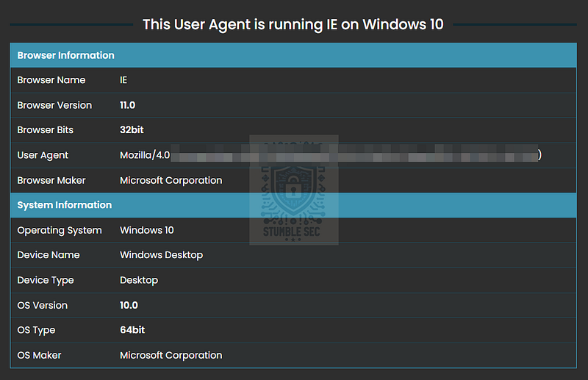Click the Browser Maker label
The width and height of the screenshot is (588, 380).
click(51, 180)
